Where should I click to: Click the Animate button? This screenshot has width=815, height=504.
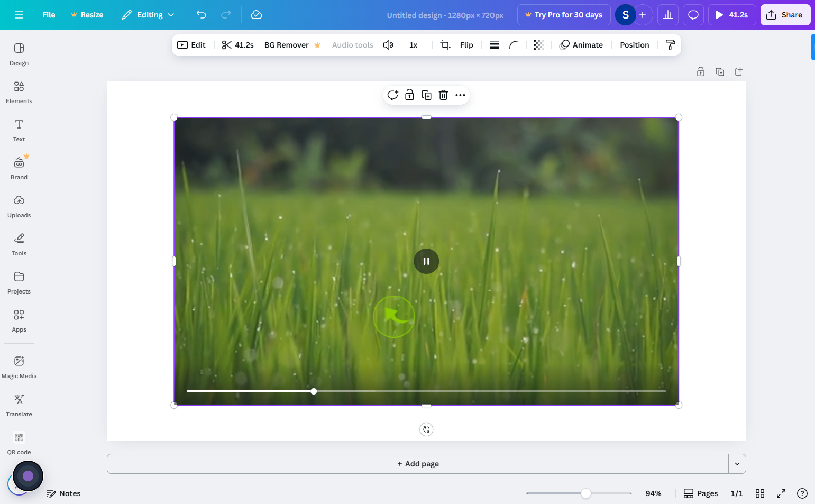[581, 45]
